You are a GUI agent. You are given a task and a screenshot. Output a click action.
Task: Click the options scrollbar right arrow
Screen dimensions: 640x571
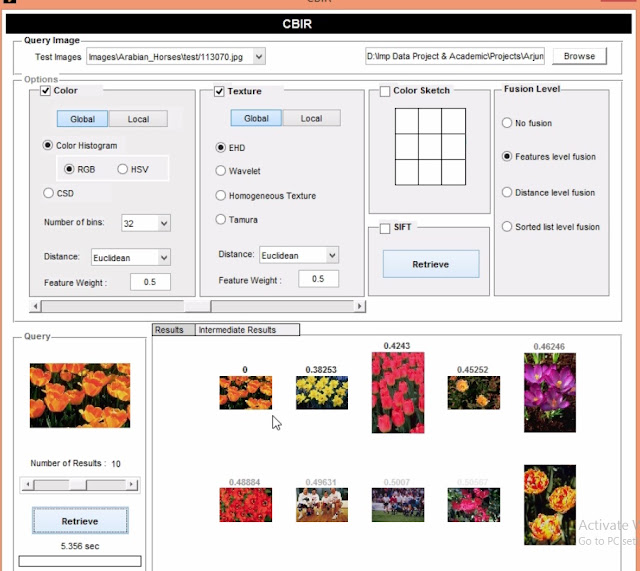tap(359, 306)
